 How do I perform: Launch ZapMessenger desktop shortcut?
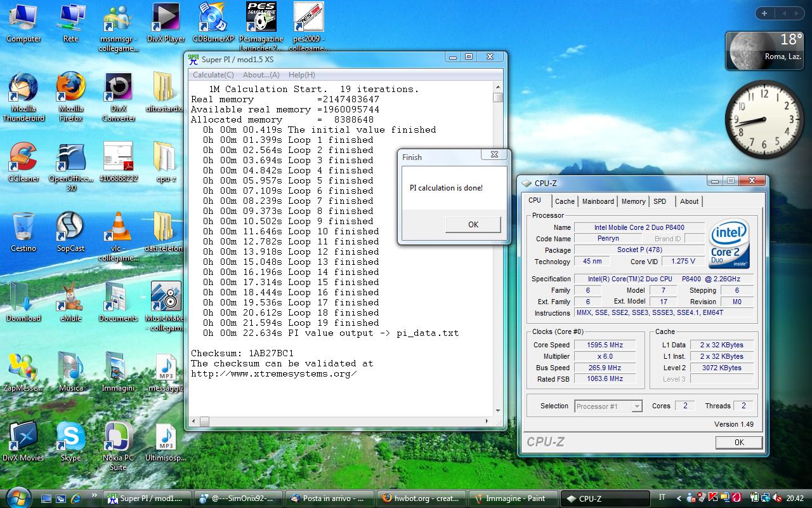click(23, 371)
